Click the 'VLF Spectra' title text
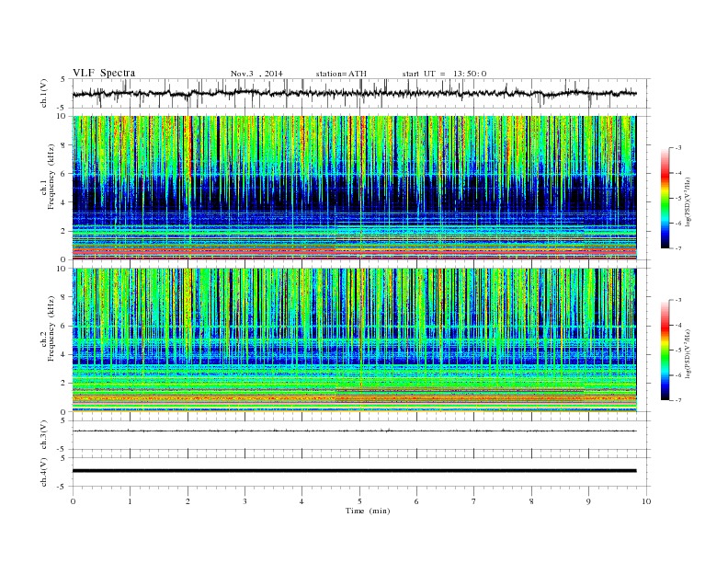Screen dimensions: 728x563 (x=104, y=73)
